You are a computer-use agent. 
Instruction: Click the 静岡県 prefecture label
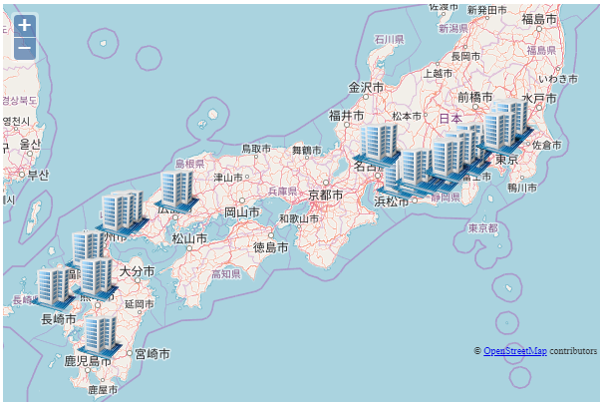[x=445, y=197]
